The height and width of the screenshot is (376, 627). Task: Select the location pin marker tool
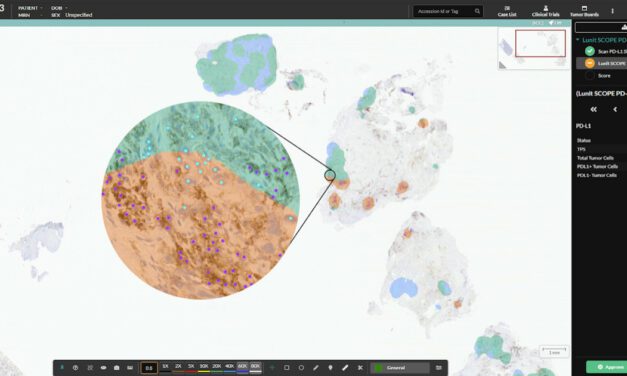[x=330, y=368]
